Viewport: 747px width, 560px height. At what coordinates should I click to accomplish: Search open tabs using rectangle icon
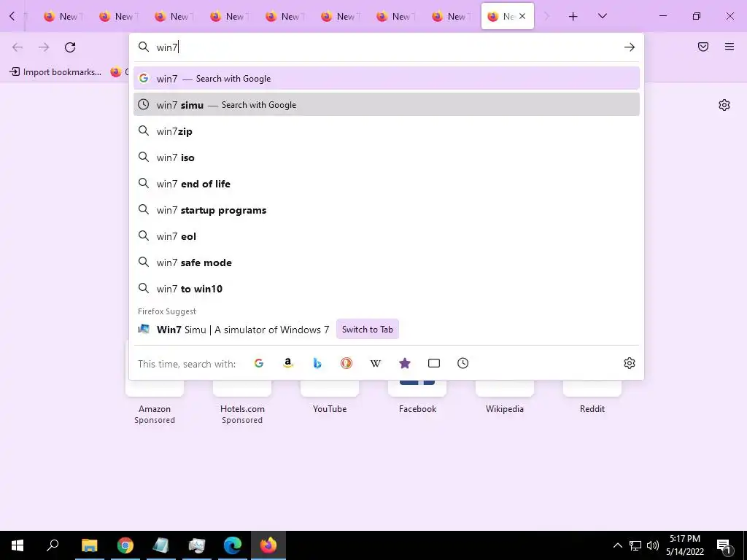click(433, 363)
